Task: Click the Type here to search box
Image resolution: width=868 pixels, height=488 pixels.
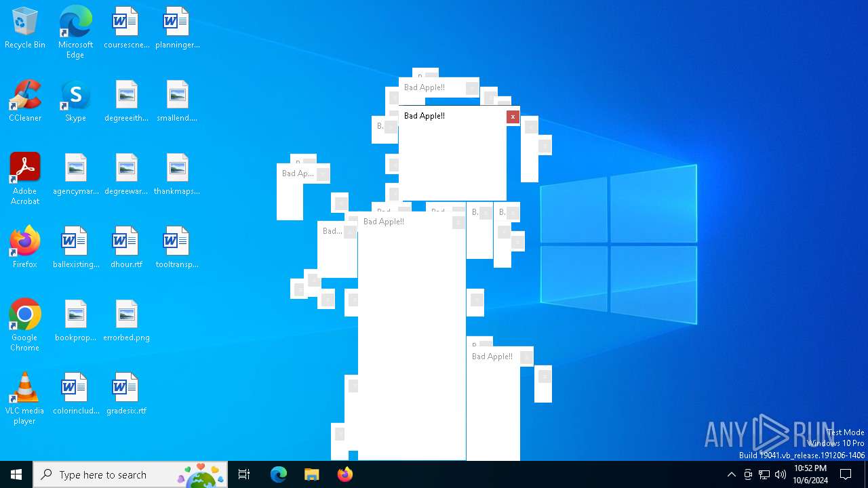Action: 130,474
